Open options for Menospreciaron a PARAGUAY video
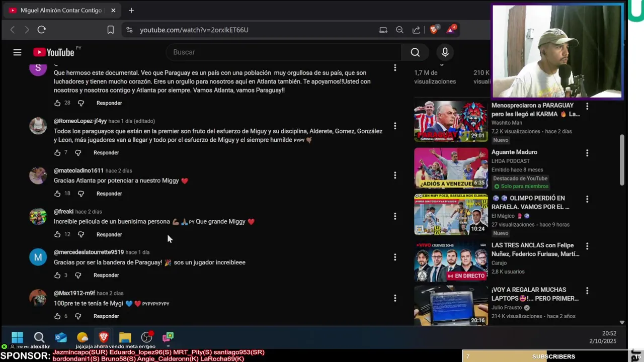 (587, 106)
